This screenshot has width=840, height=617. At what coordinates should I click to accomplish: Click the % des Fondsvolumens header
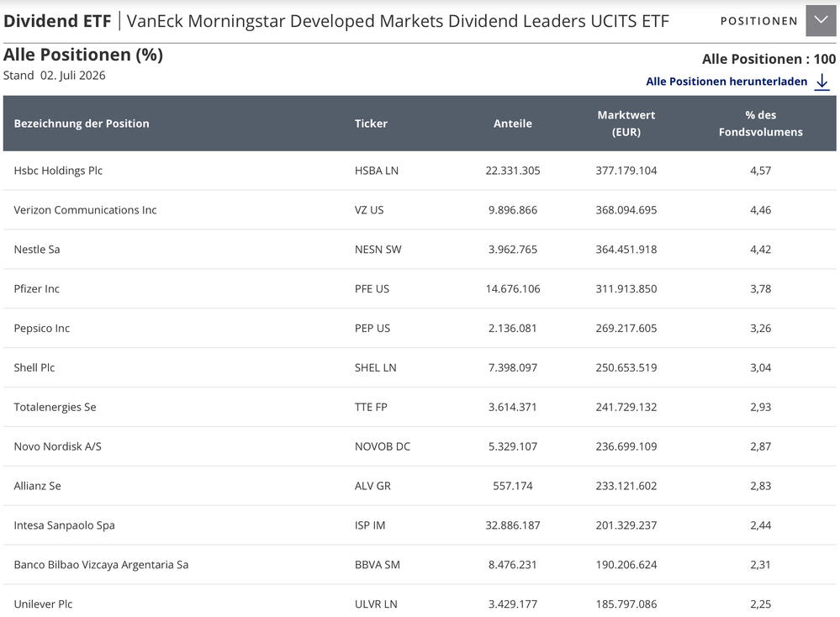tap(761, 124)
